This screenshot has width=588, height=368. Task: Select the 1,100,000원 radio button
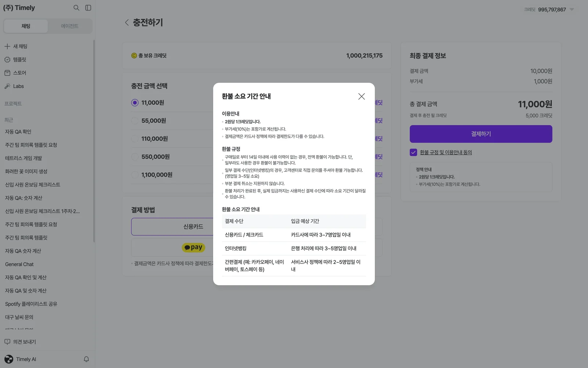pos(135,175)
